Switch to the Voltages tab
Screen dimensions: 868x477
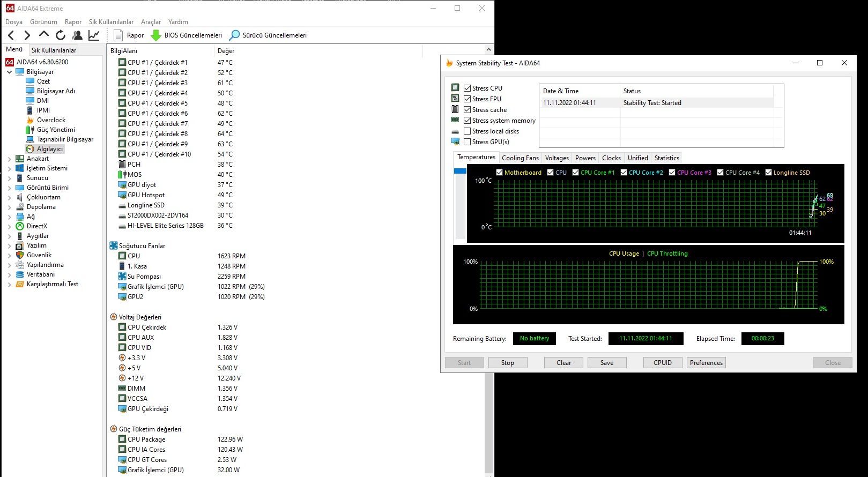pyautogui.click(x=557, y=158)
